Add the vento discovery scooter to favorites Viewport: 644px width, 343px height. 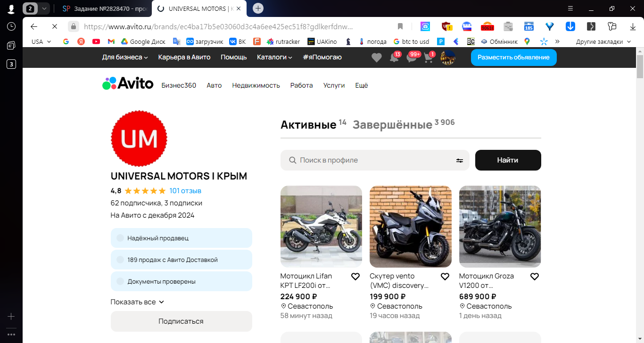click(x=445, y=277)
